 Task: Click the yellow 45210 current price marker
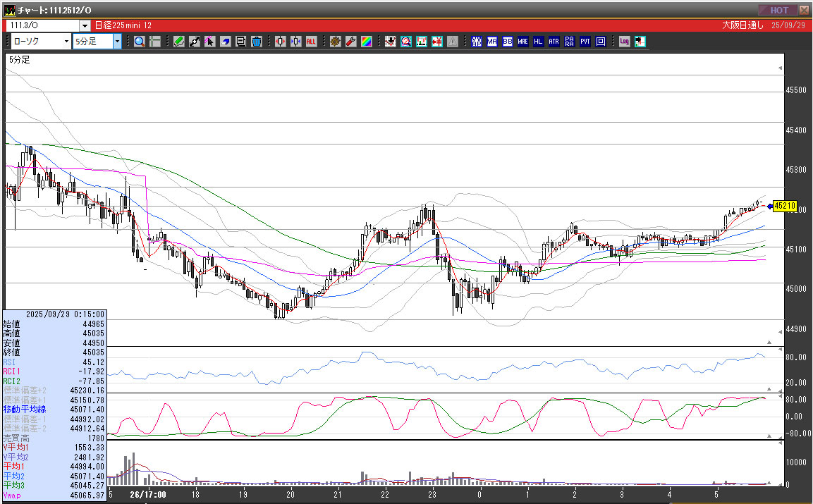tap(784, 207)
